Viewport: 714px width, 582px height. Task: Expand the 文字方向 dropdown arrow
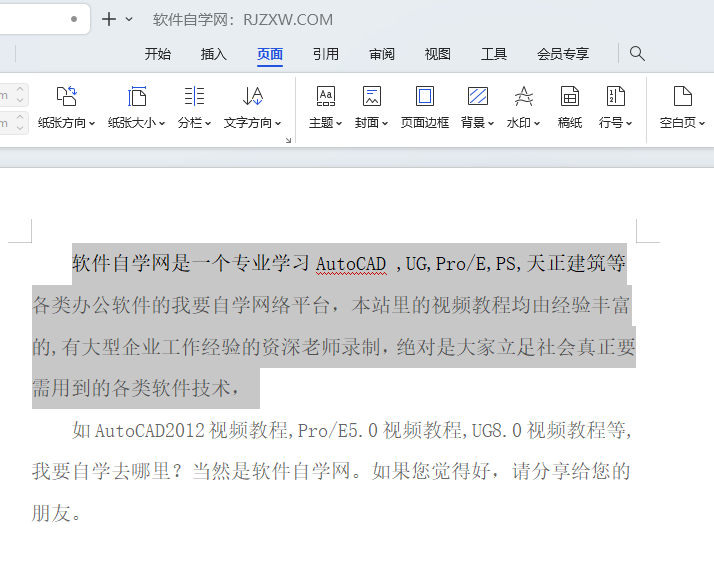click(278, 123)
